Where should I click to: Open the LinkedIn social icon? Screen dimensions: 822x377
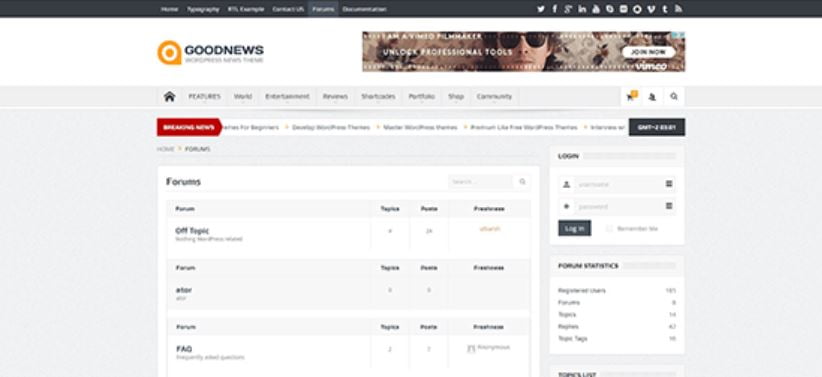[x=582, y=9]
